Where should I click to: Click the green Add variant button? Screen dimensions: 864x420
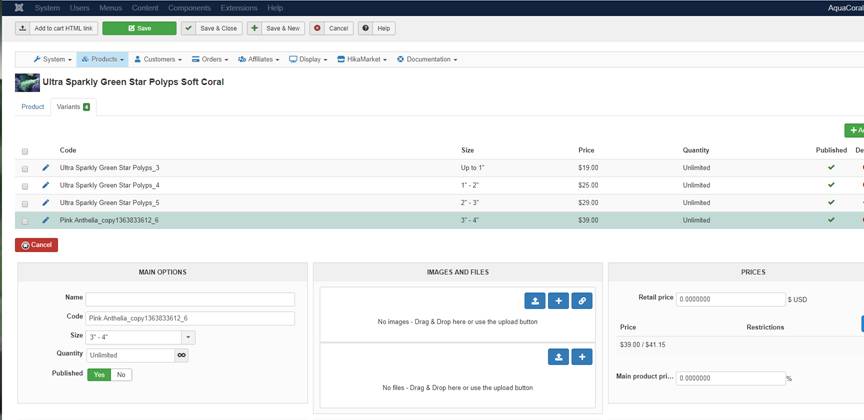pyautogui.click(x=854, y=131)
